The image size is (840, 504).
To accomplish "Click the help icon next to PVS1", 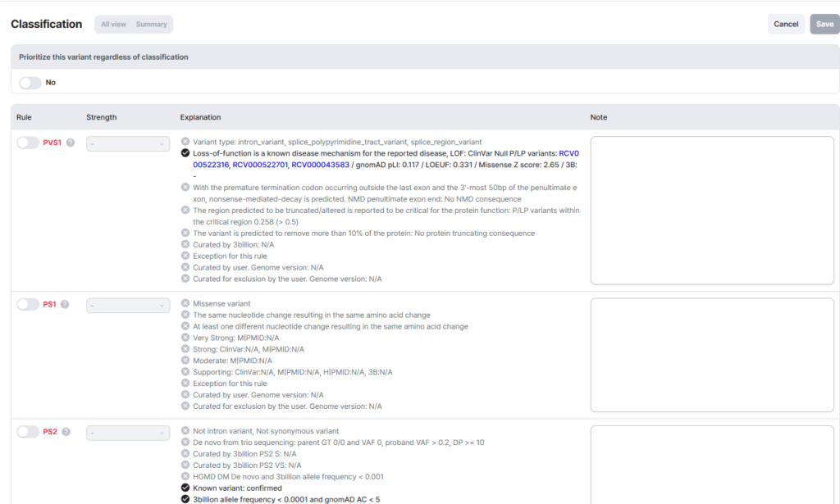I will click(71, 143).
